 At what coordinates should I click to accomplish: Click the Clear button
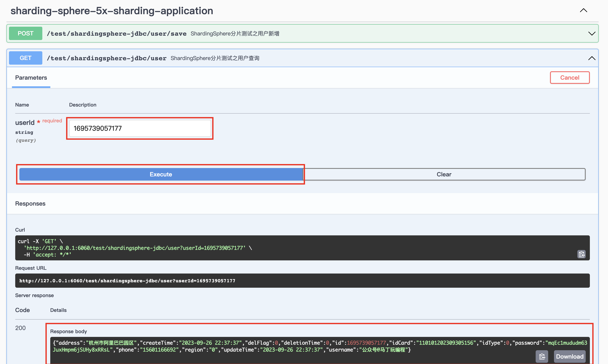point(443,174)
